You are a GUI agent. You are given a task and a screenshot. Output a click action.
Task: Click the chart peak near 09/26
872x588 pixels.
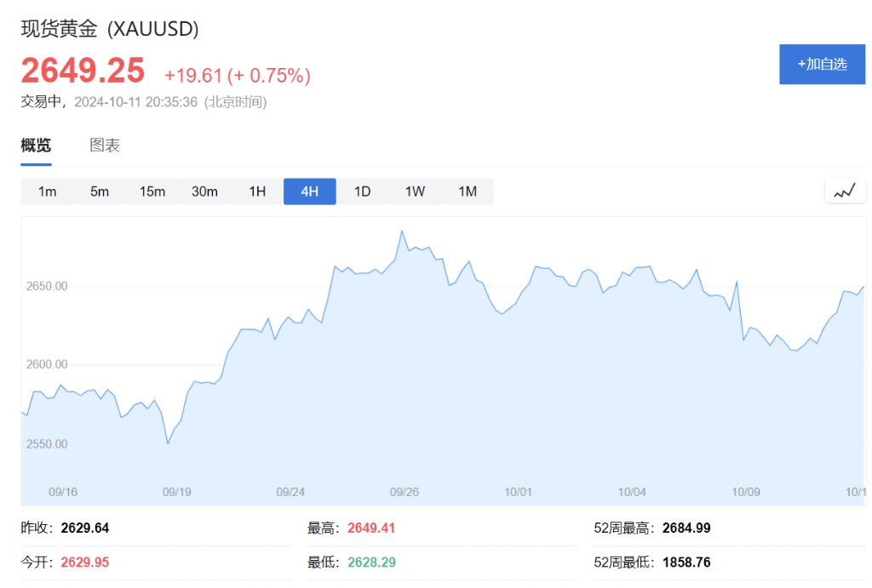402,231
